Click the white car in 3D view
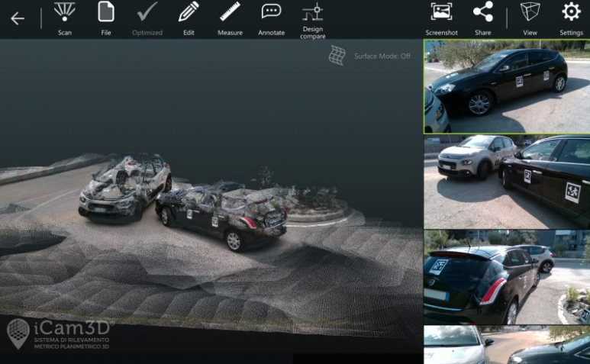Image resolution: width=590 pixels, height=364 pixels. tap(125, 188)
